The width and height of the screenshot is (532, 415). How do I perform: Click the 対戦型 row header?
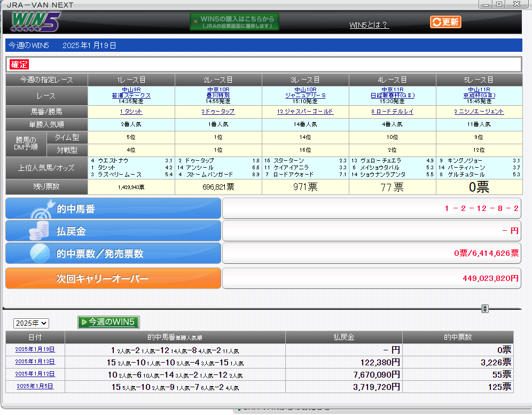pos(67,150)
